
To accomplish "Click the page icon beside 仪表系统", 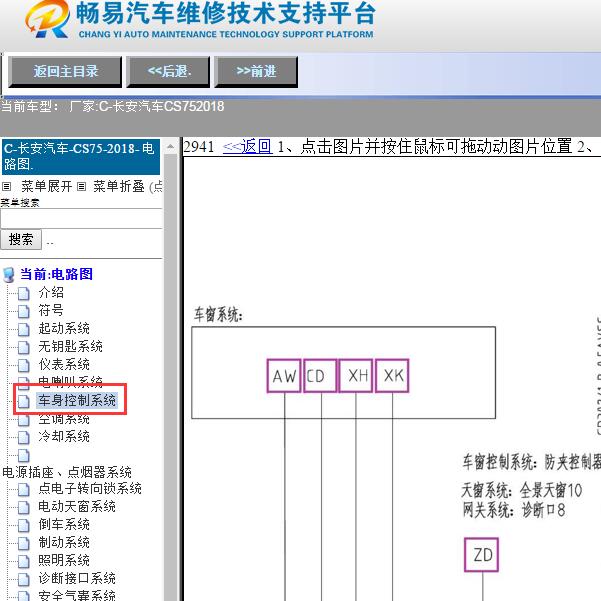I will coord(24,366).
